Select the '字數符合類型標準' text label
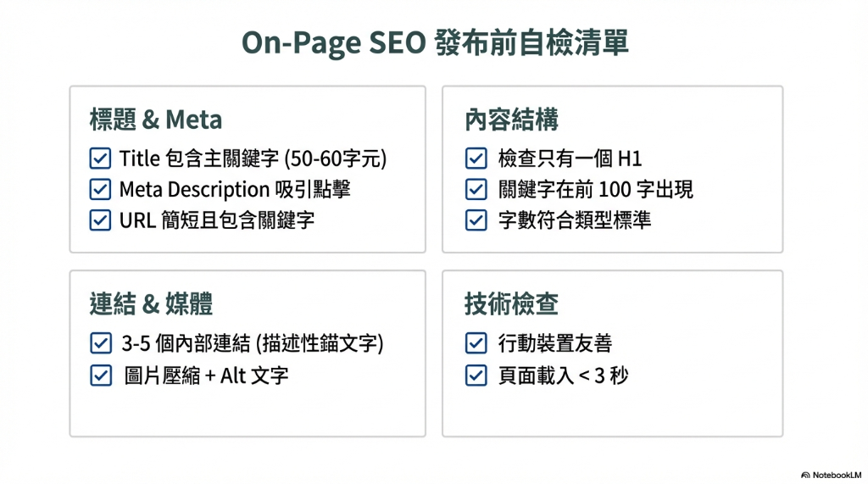 (575, 220)
